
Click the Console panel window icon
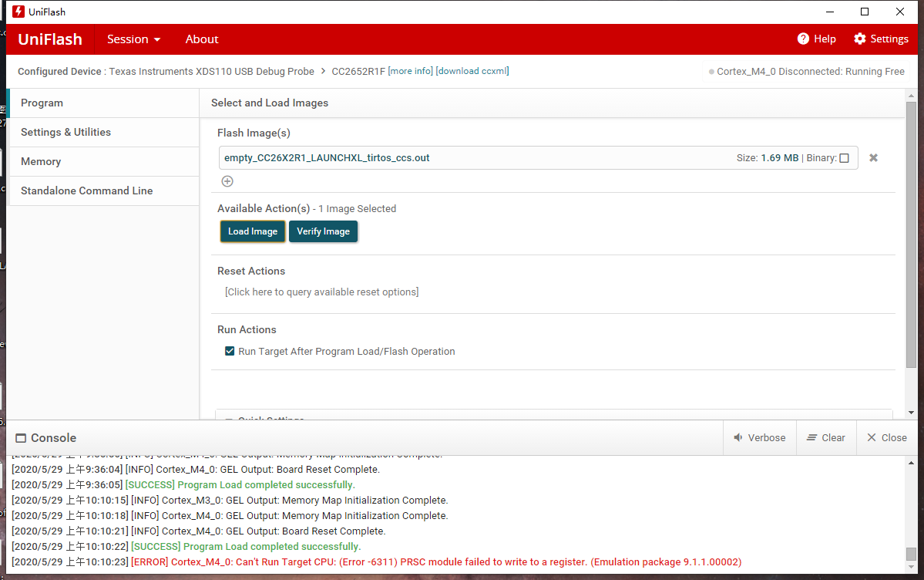coord(21,438)
